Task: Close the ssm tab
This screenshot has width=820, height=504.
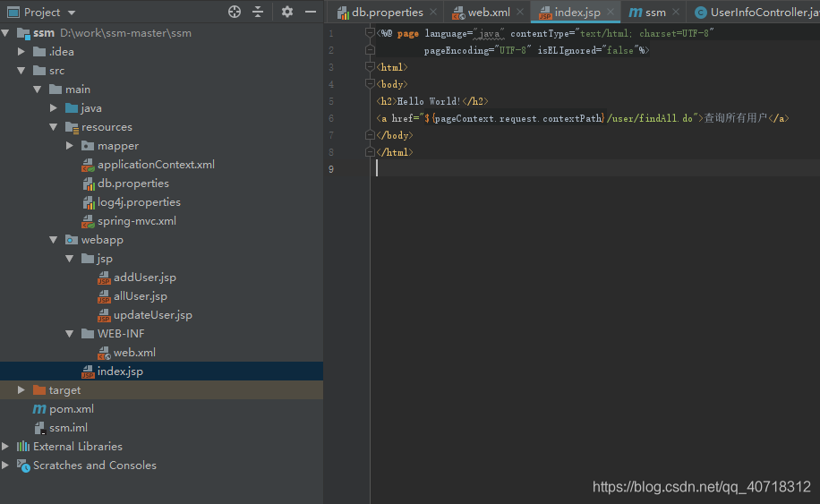Action: pos(676,12)
